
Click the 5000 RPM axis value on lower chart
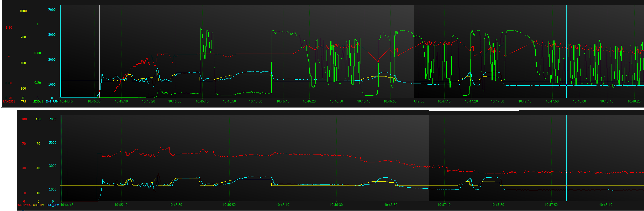click(x=53, y=143)
